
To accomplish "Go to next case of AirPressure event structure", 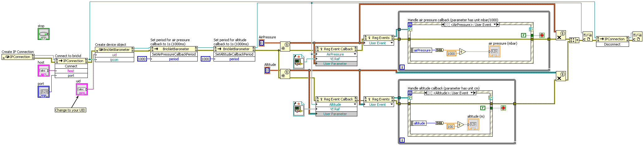I will (498, 25).
